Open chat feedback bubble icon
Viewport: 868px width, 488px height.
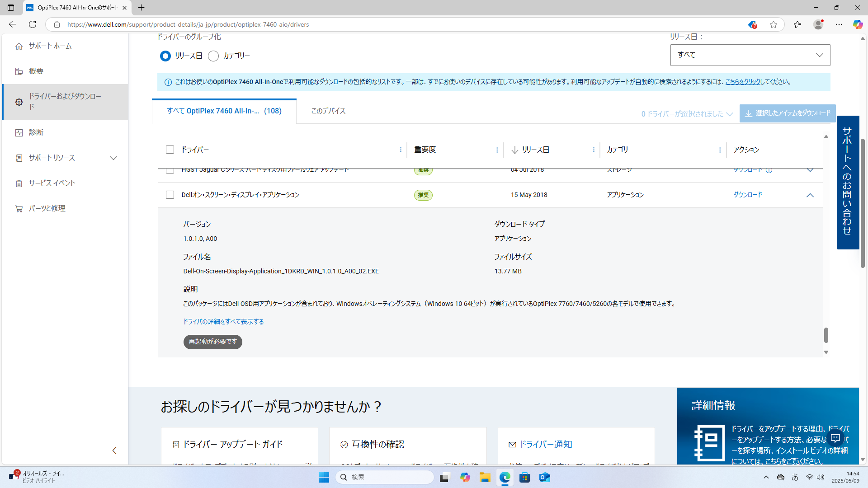click(x=835, y=438)
